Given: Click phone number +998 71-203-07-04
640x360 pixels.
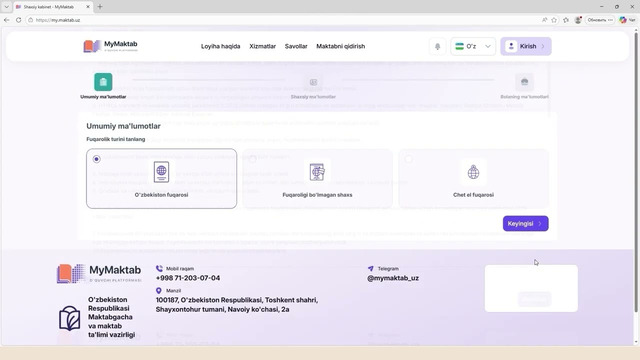Looking at the screenshot, I should click(x=188, y=278).
